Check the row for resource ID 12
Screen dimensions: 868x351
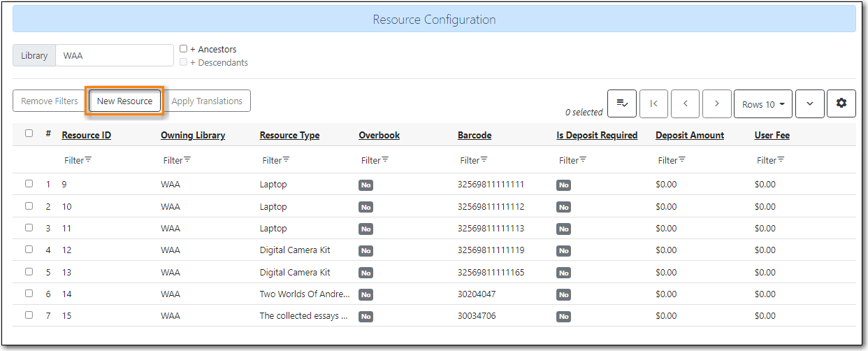29,250
